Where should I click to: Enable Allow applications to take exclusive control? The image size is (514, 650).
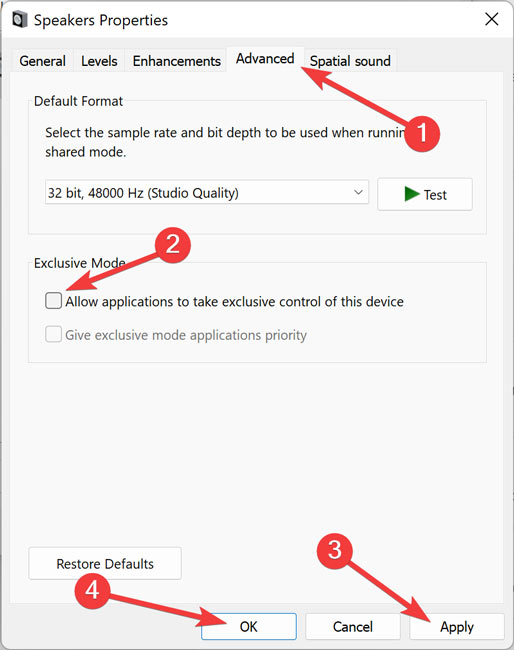click(53, 301)
